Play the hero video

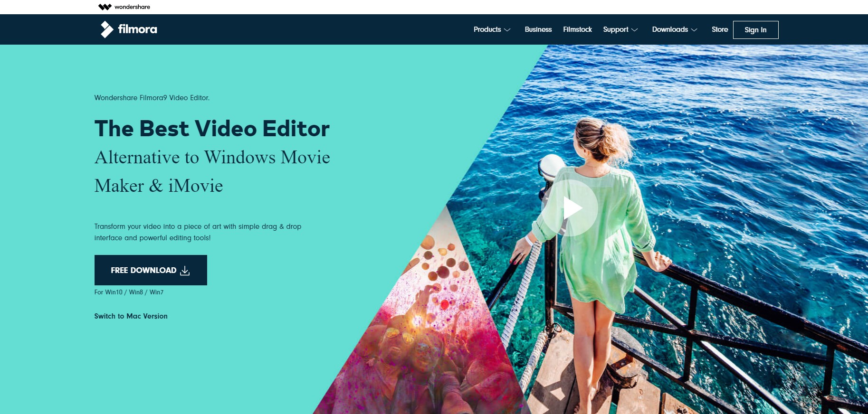(x=570, y=208)
